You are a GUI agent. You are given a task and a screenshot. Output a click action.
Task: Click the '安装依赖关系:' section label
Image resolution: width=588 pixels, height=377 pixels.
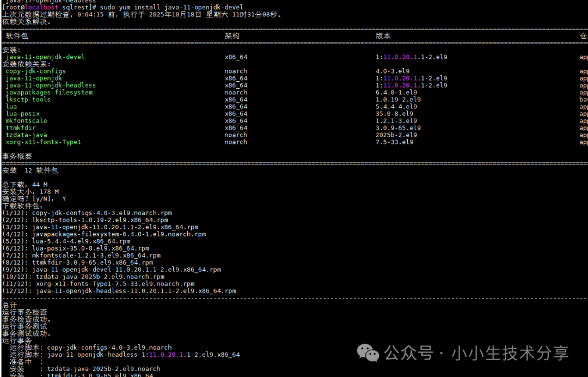26,64
